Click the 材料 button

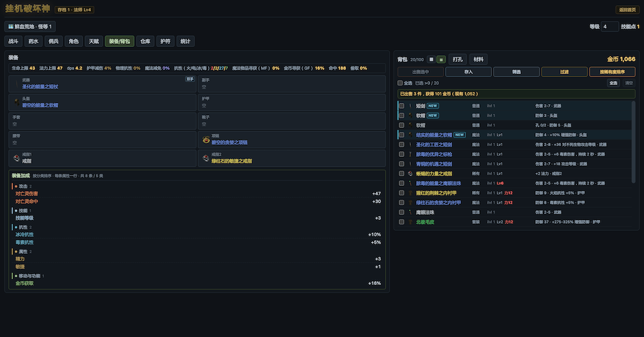pyautogui.click(x=478, y=59)
